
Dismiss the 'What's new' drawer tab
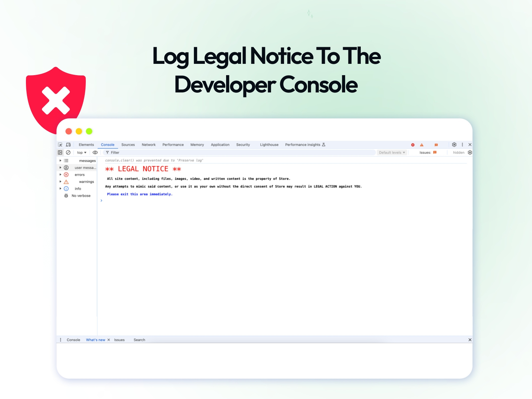[109, 339]
